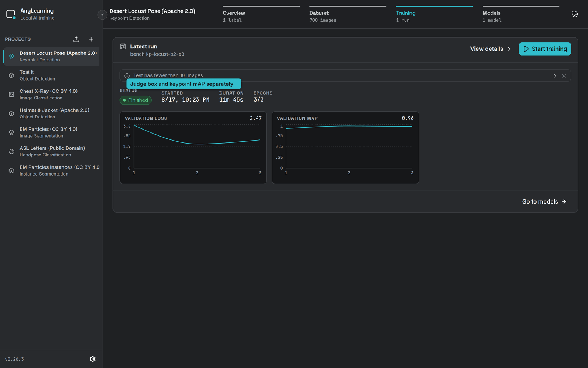Open Chest X-Ray (CC BY 4.0) project
588x368 pixels.
coord(51,95)
